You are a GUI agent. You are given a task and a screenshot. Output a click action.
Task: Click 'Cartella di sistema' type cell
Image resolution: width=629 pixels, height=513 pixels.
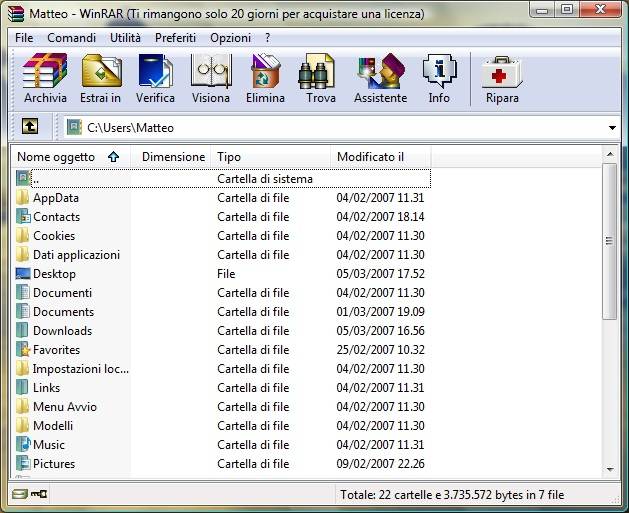click(265, 178)
